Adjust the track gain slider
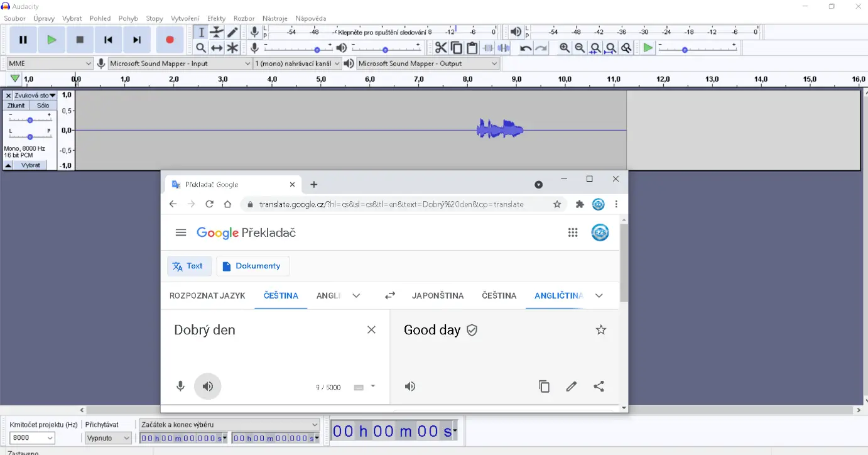This screenshot has width=868, height=455. coord(30,119)
